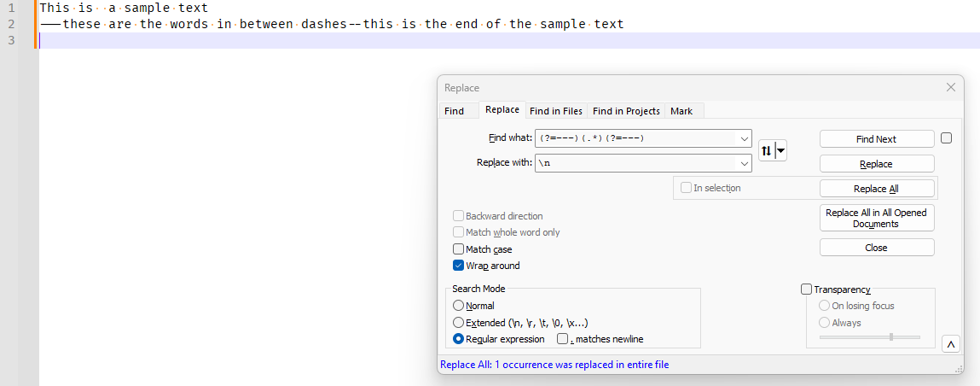Open the Mark tab
The image size is (980, 386).
681,111
